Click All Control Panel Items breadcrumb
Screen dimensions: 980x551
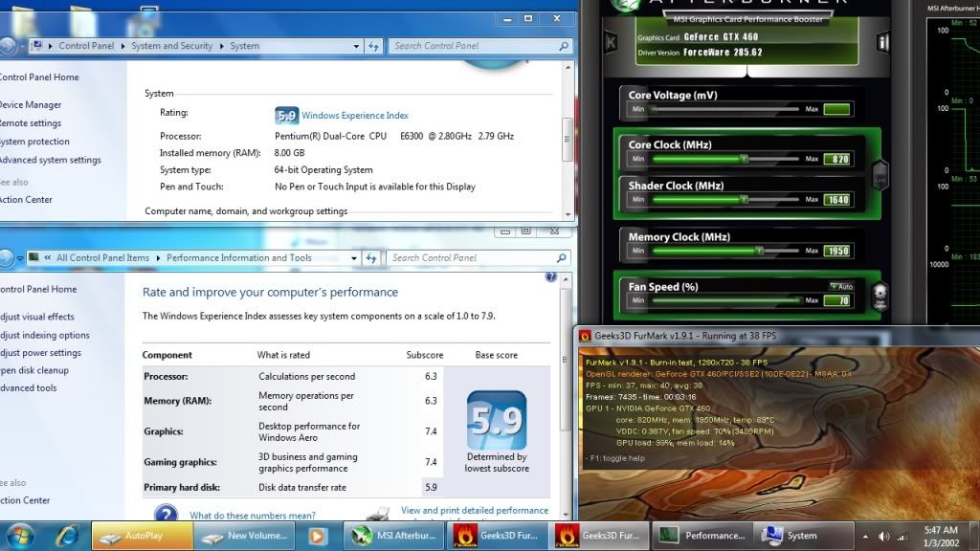[102, 257]
